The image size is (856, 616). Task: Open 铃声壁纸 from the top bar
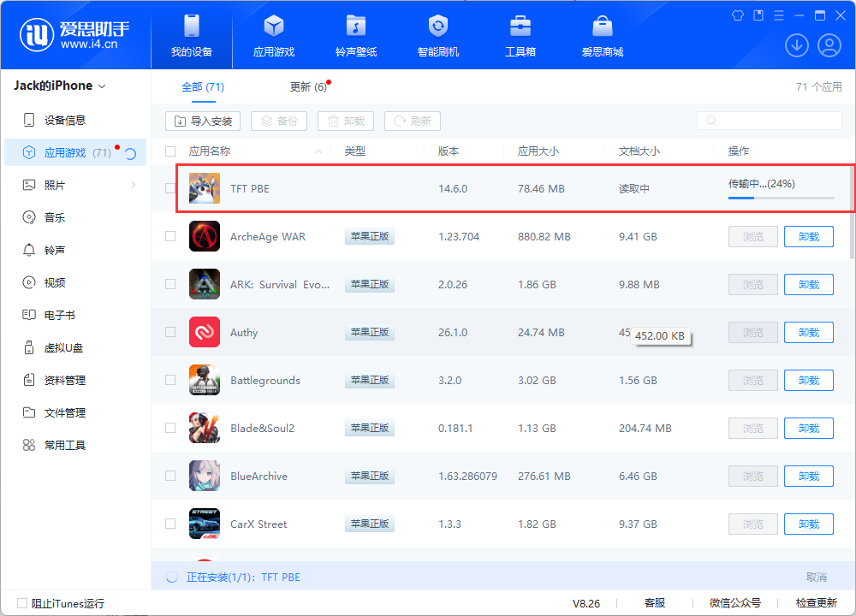coord(356,35)
